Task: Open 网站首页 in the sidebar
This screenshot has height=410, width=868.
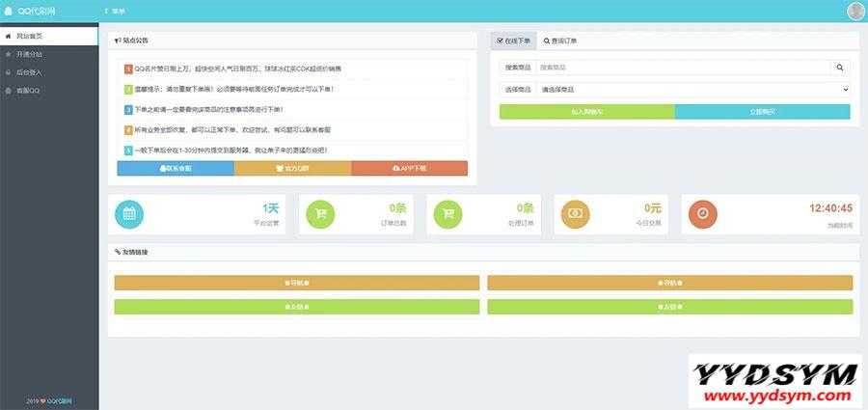Action: 29,36
